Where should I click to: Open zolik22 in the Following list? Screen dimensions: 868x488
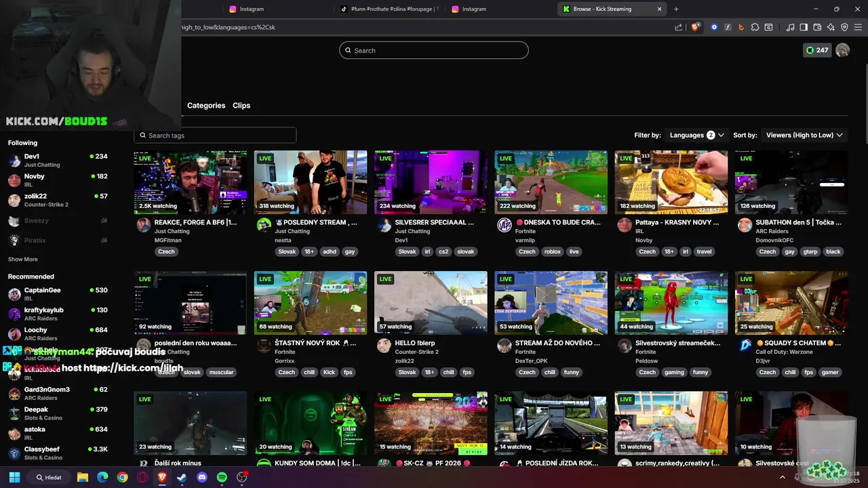pos(58,200)
